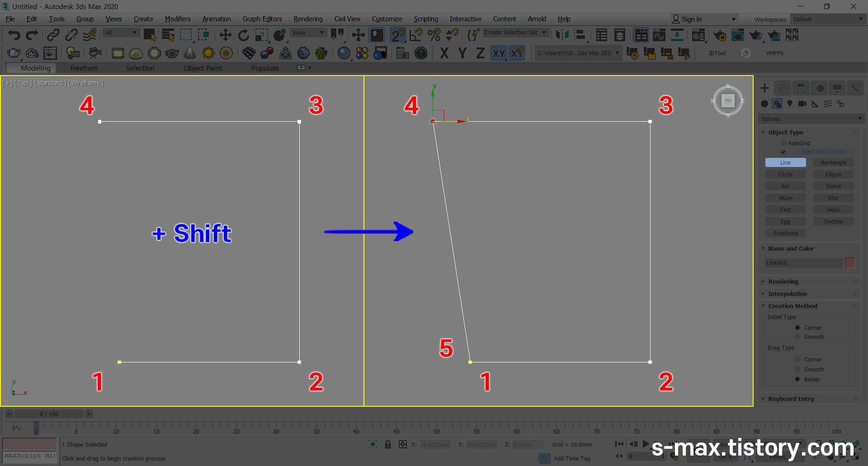Expand the Interpolation rollout

coord(809,294)
